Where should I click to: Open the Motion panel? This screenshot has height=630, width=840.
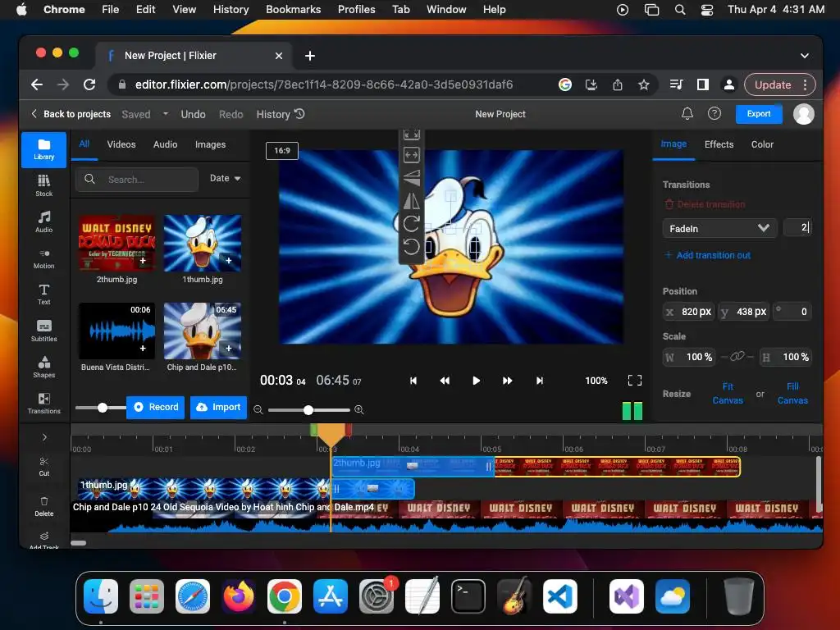click(x=44, y=258)
